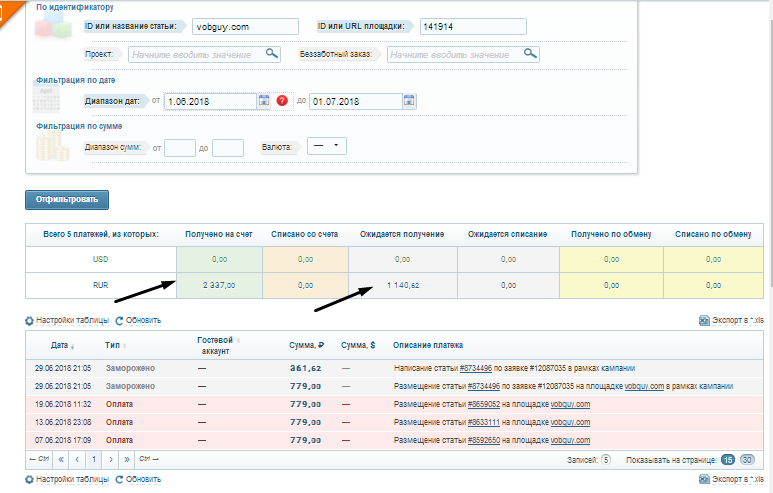Viewport: 773px width, 493px height.
Task: Open article link #8659052
Action: 484,404
